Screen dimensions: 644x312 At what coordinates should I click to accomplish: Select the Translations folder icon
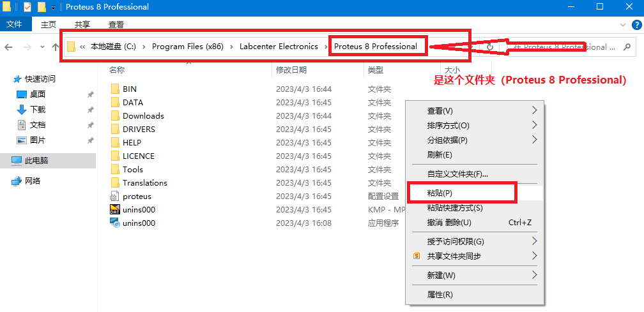point(115,183)
